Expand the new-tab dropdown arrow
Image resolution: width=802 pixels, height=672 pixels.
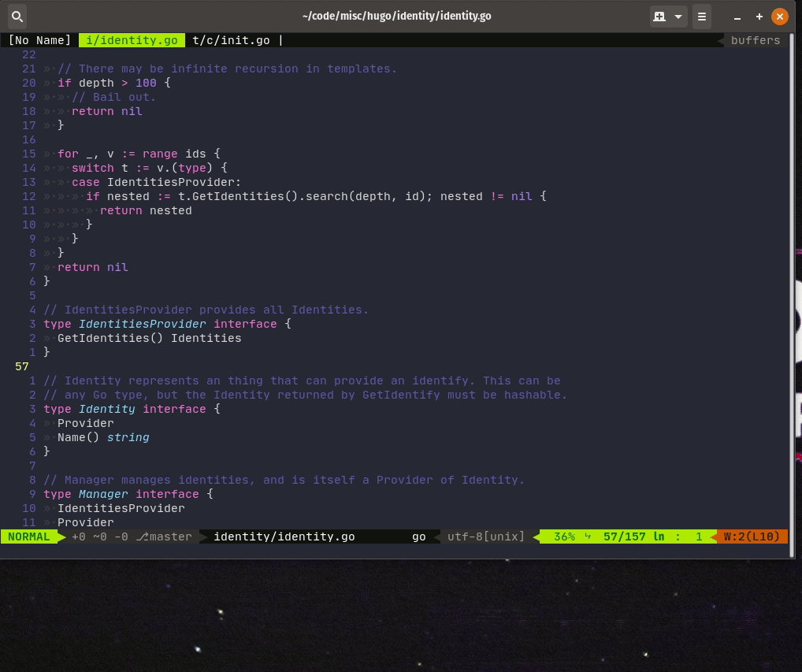[678, 17]
